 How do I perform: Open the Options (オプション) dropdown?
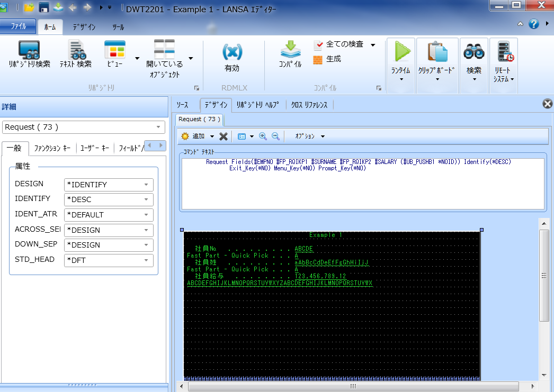coord(309,136)
